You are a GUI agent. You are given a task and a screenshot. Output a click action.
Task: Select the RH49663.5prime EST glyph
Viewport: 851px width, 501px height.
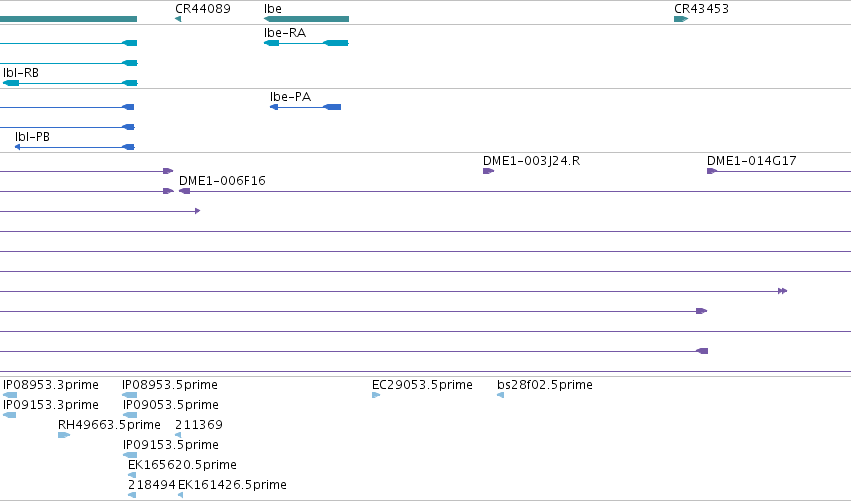click(x=64, y=435)
